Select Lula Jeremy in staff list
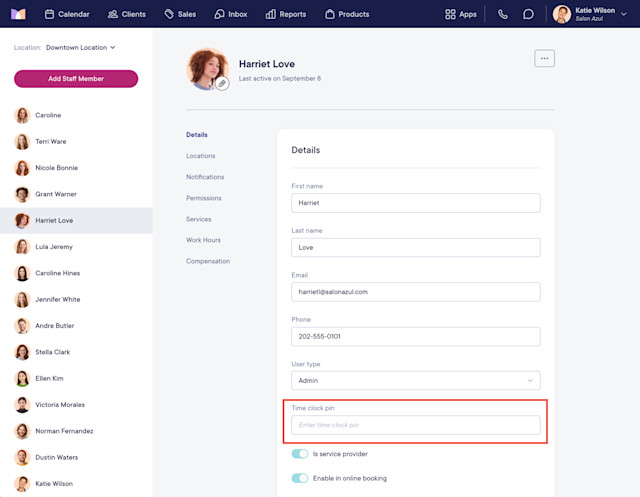The width and height of the screenshot is (640, 497). tap(76, 247)
